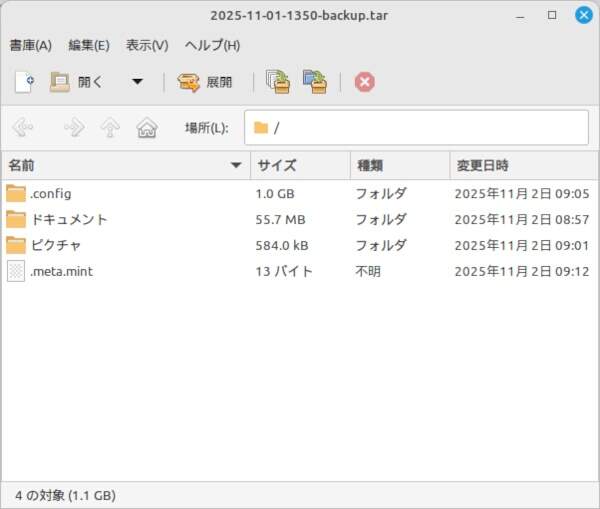Image resolution: width=600 pixels, height=509 pixels.
Task: Expand the recent archives dropdown arrow
Action: (137, 82)
